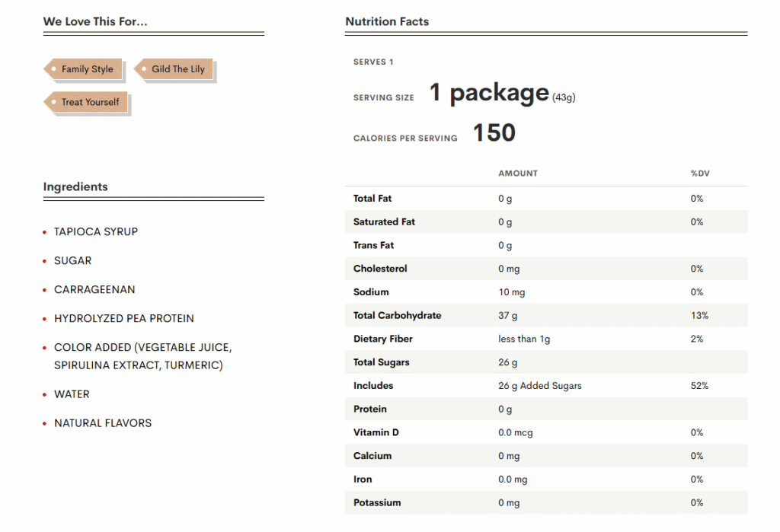Click the Ingredients heading
Image resolution: width=780 pixels, height=532 pixels.
click(75, 186)
